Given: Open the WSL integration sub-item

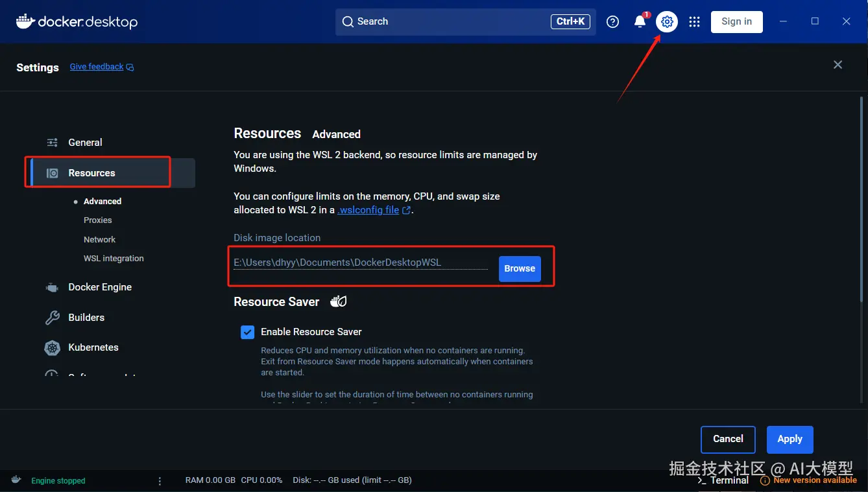Looking at the screenshot, I should (114, 259).
